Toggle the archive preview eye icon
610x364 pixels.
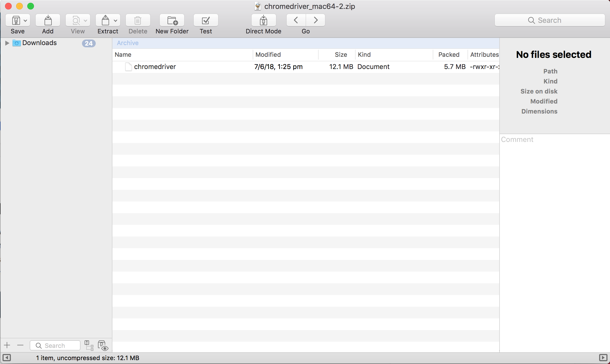(103, 345)
